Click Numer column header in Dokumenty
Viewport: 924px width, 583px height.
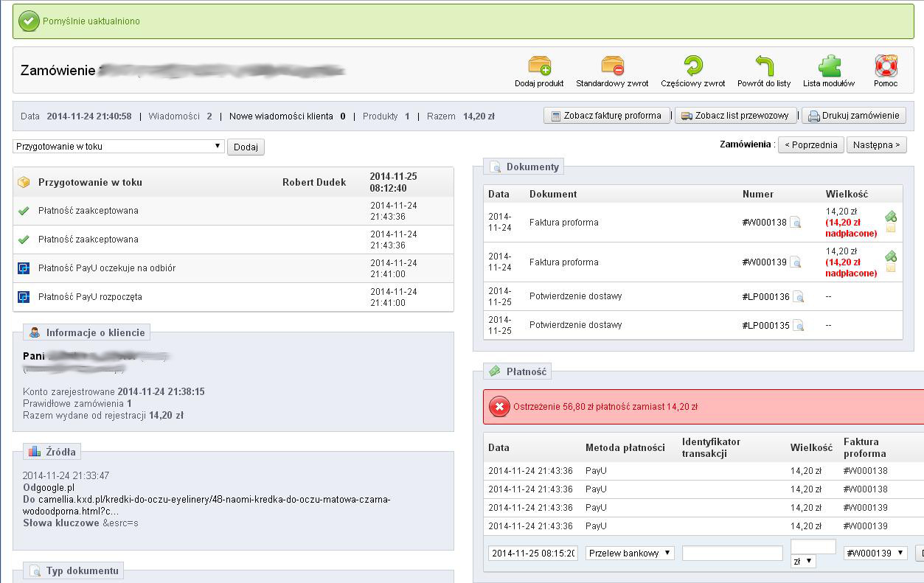758,194
